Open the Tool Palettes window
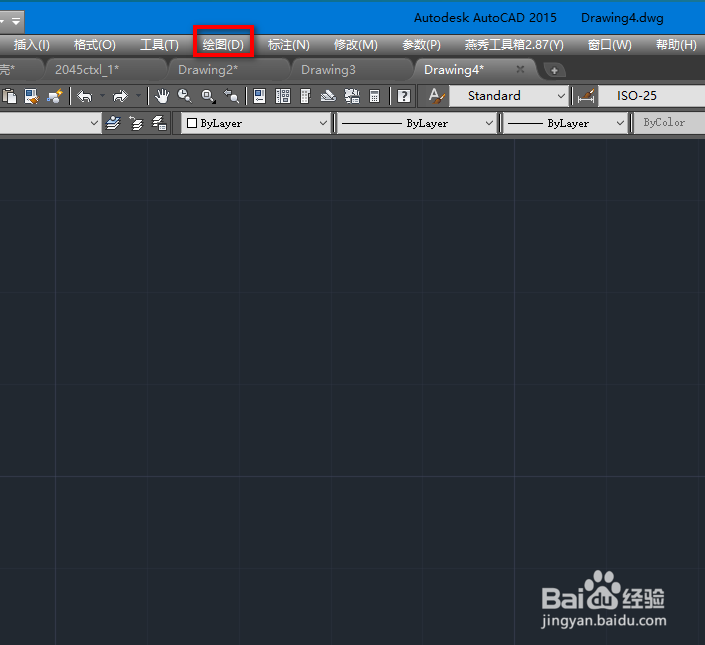 click(305, 96)
